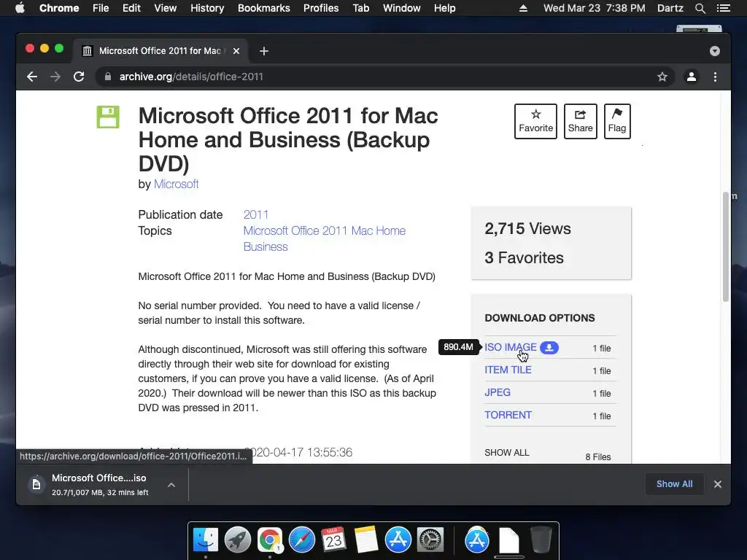Open the History menu
The image size is (747, 560).
click(x=207, y=8)
